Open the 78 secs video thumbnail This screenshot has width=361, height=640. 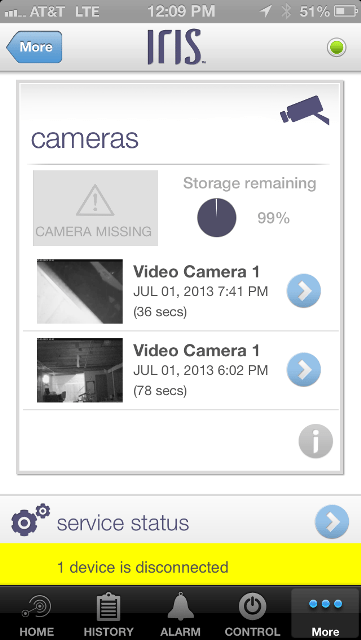coord(80,370)
